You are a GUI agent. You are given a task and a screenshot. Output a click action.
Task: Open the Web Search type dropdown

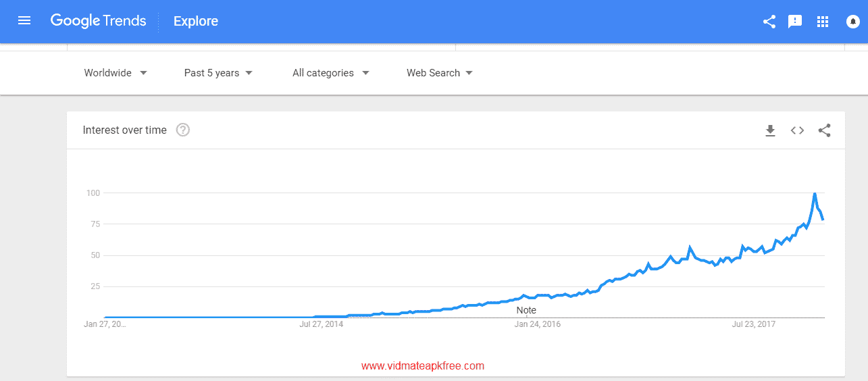pos(439,73)
